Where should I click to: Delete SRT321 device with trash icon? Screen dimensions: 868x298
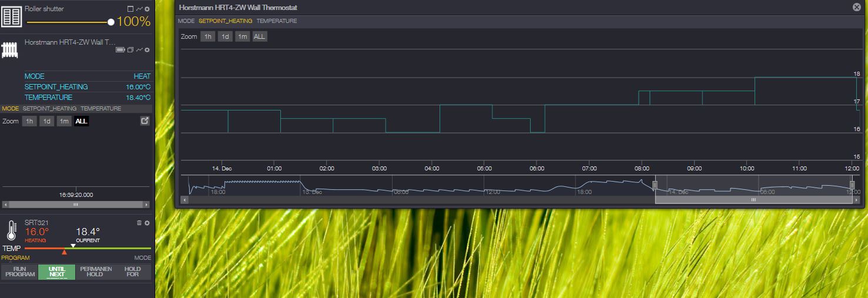139,223
